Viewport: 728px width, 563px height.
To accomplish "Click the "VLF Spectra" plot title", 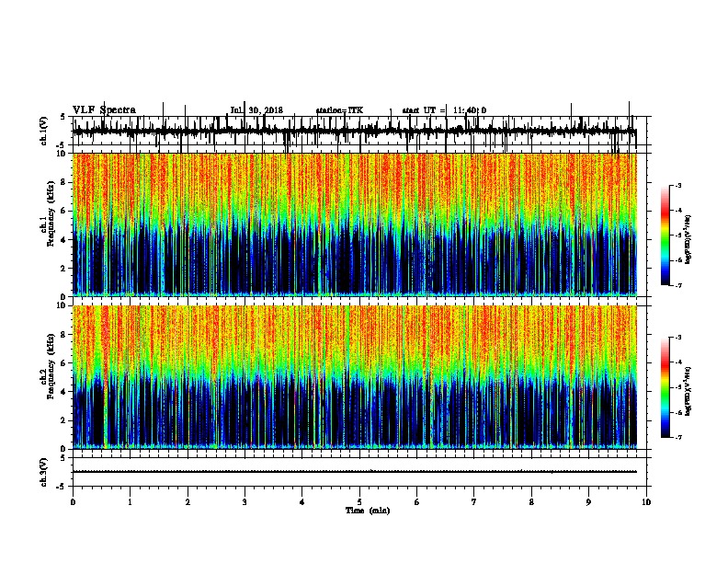I will tap(104, 110).
